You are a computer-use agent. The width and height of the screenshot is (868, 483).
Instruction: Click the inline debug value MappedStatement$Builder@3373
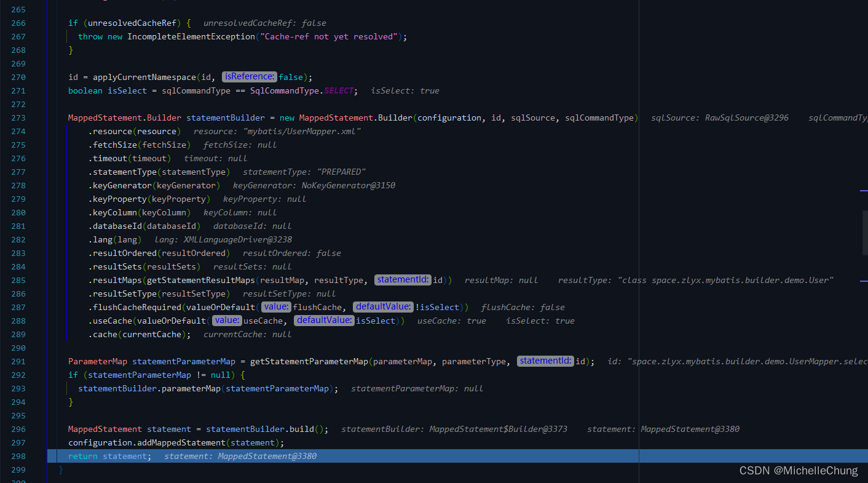[x=499, y=429]
